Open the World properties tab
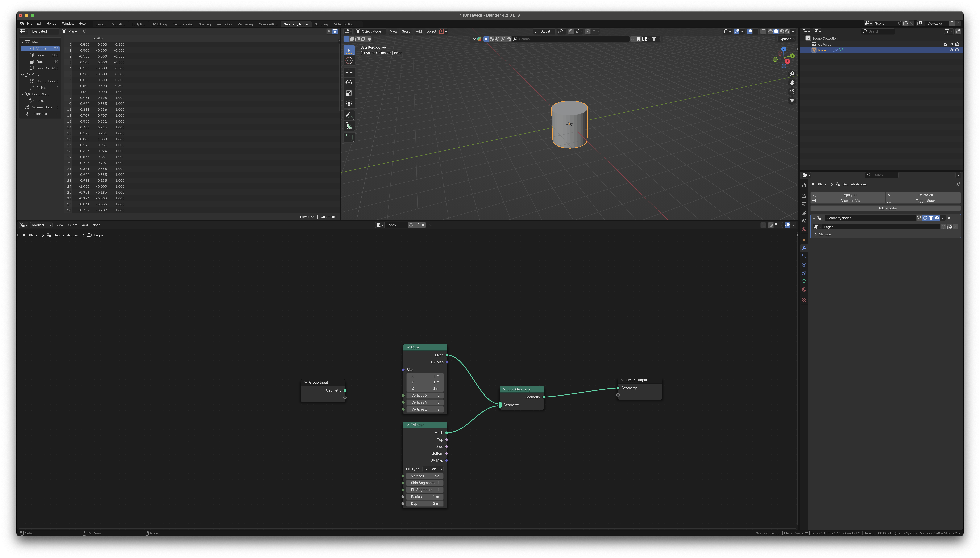The height and width of the screenshot is (558, 980). pos(804,229)
